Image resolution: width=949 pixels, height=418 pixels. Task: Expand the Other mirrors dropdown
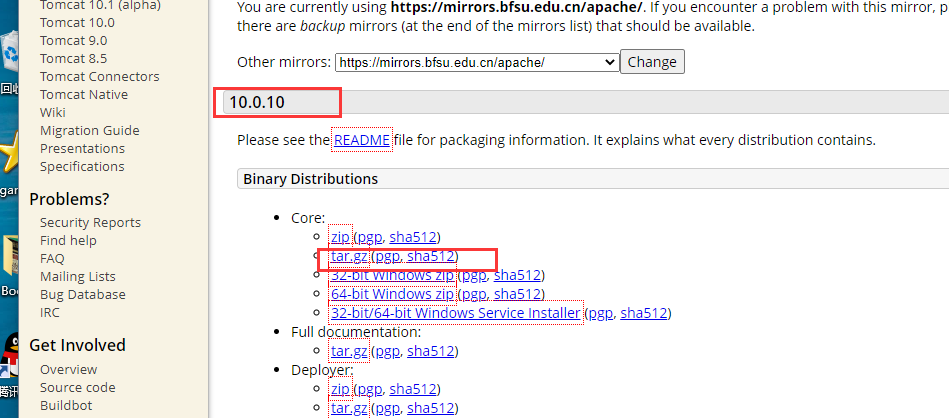click(477, 62)
